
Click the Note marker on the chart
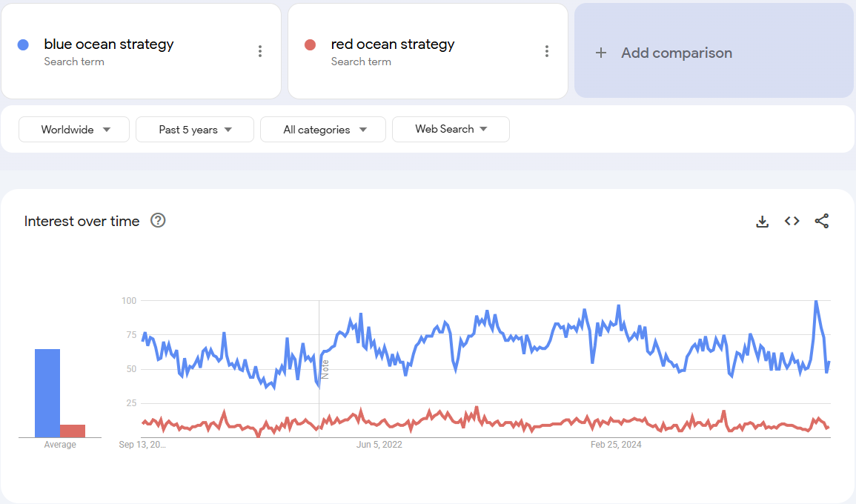click(x=325, y=368)
